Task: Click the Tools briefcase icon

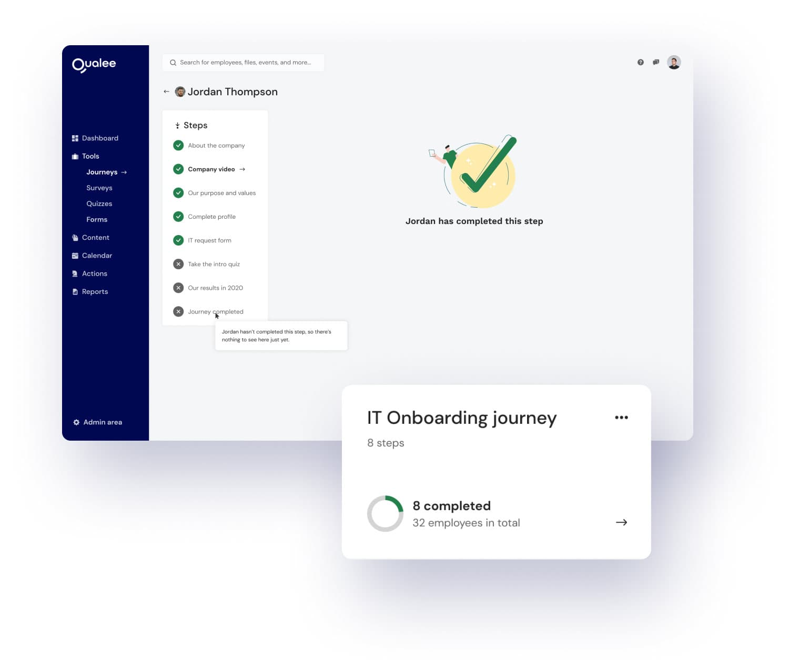Action: [75, 156]
